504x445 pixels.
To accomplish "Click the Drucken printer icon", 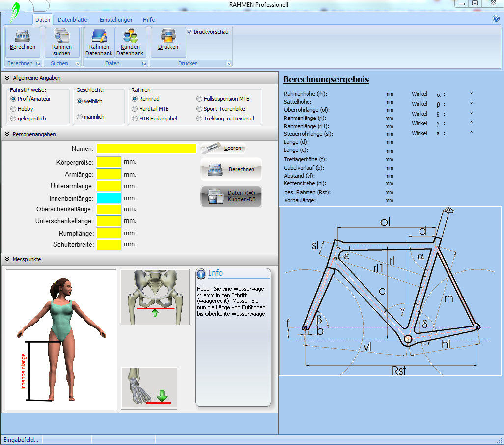I will [168, 38].
